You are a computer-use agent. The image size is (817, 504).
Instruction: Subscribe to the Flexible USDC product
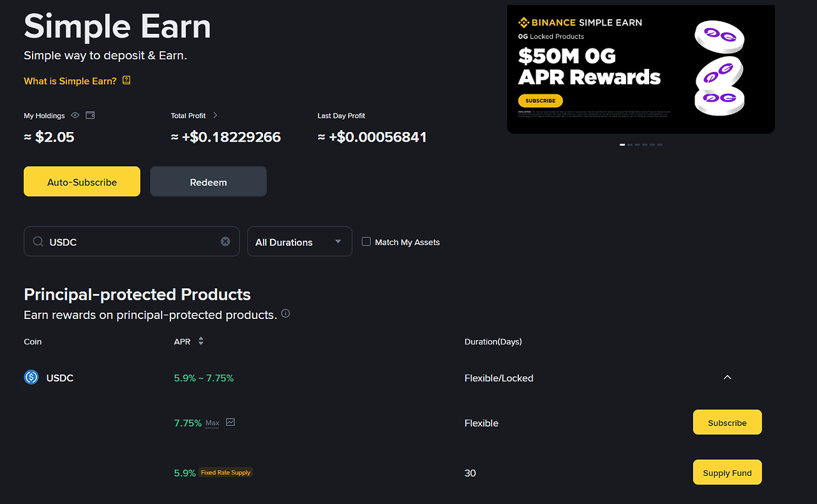tap(727, 422)
